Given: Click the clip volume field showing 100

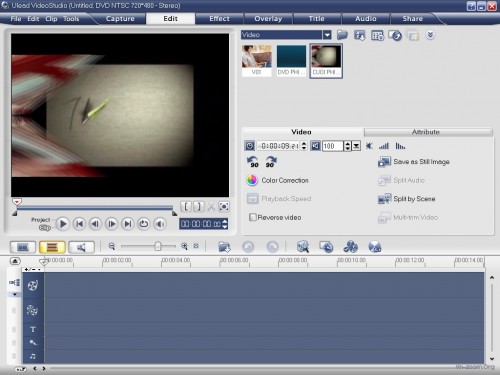Looking at the screenshot, I should 333,146.
